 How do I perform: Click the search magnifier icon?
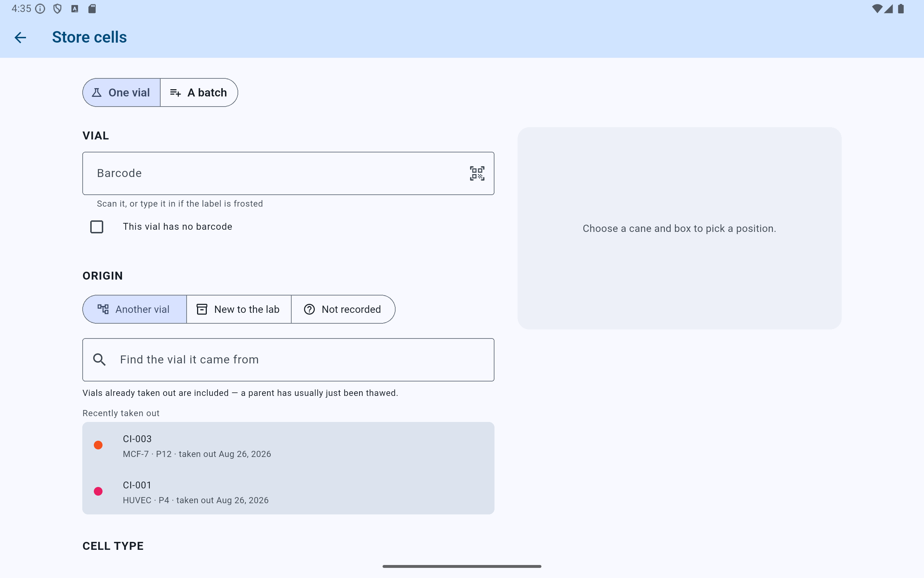pyautogui.click(x=99, y=360)
